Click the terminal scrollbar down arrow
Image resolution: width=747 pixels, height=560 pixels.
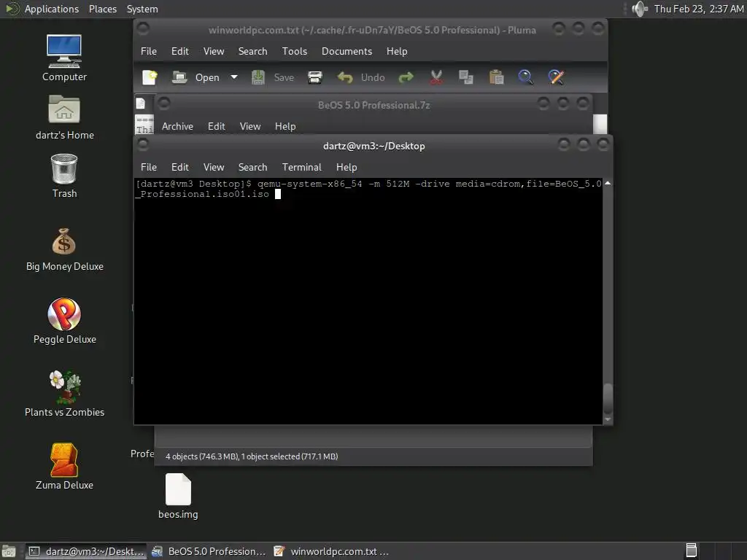pyautogui.click(x=608, y=419)
